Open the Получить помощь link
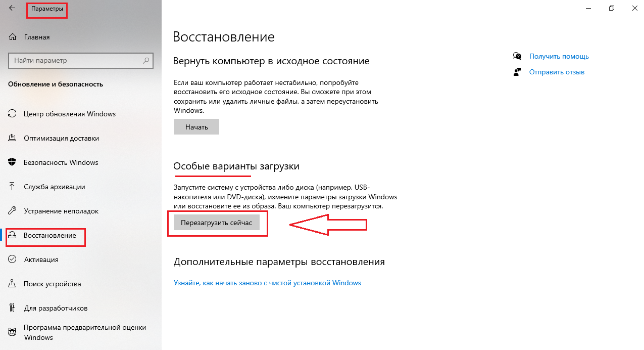The width and height of the screenshot is (644, 350). [x=559, y=56]
